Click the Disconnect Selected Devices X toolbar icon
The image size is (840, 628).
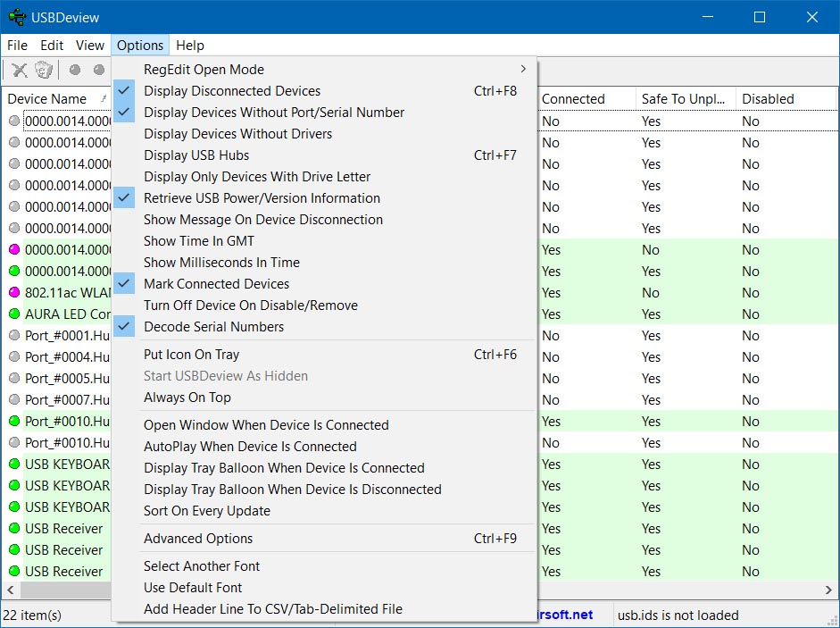click(x=20, y=70)
